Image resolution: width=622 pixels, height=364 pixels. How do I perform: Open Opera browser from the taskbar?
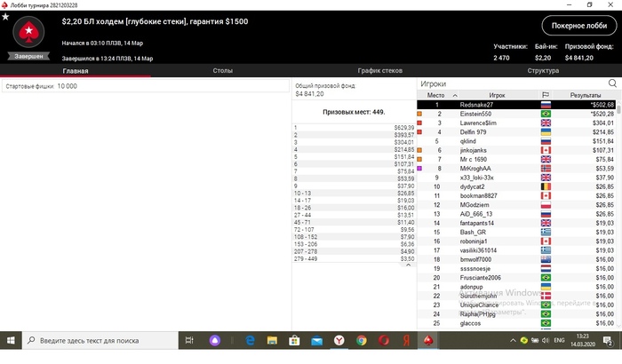coord(383,341)
